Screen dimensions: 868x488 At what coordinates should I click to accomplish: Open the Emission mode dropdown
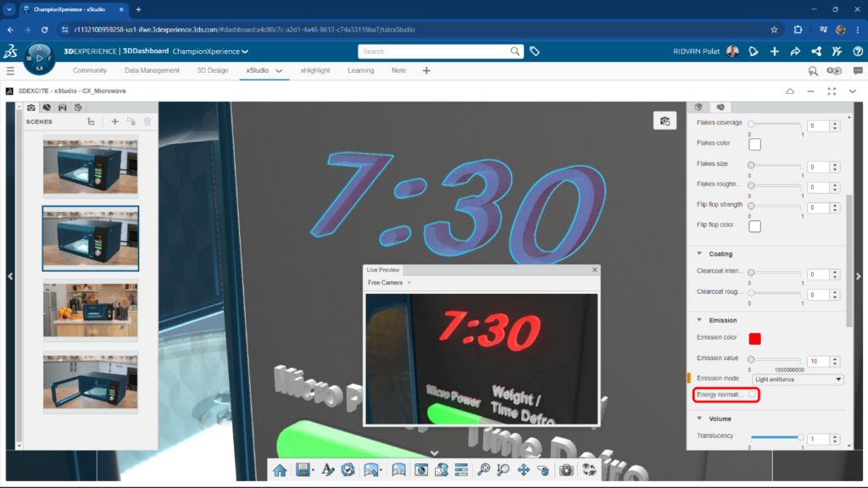pos(798,380)
